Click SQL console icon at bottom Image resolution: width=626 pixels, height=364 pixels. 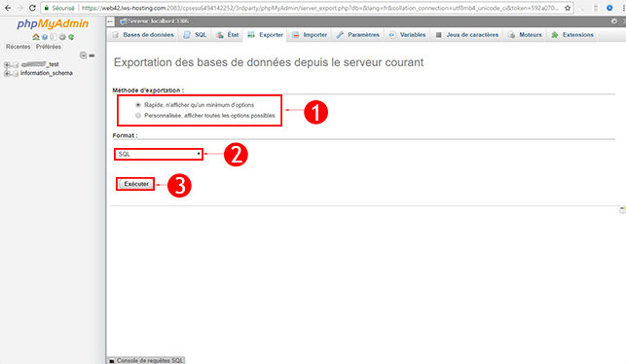point(112,360)
